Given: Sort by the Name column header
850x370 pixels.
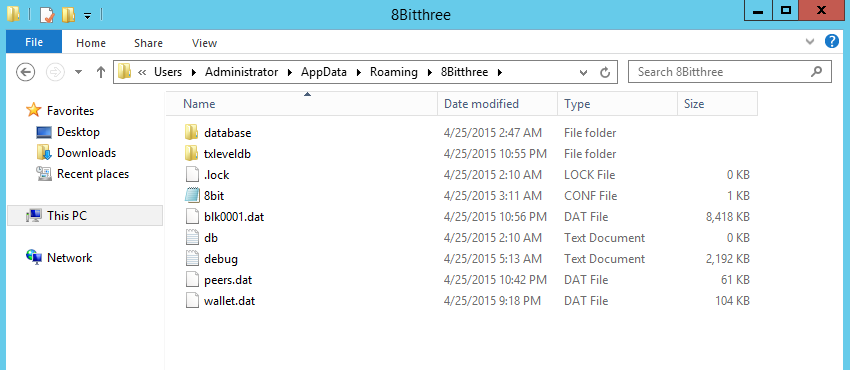Looking at the screenshot, I should [x=301, y=103].
